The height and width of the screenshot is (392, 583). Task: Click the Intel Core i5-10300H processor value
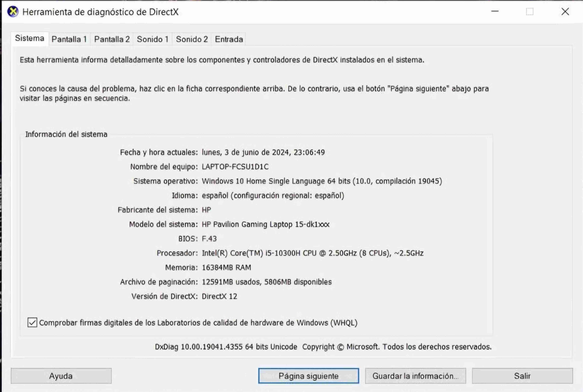[313, 253]
